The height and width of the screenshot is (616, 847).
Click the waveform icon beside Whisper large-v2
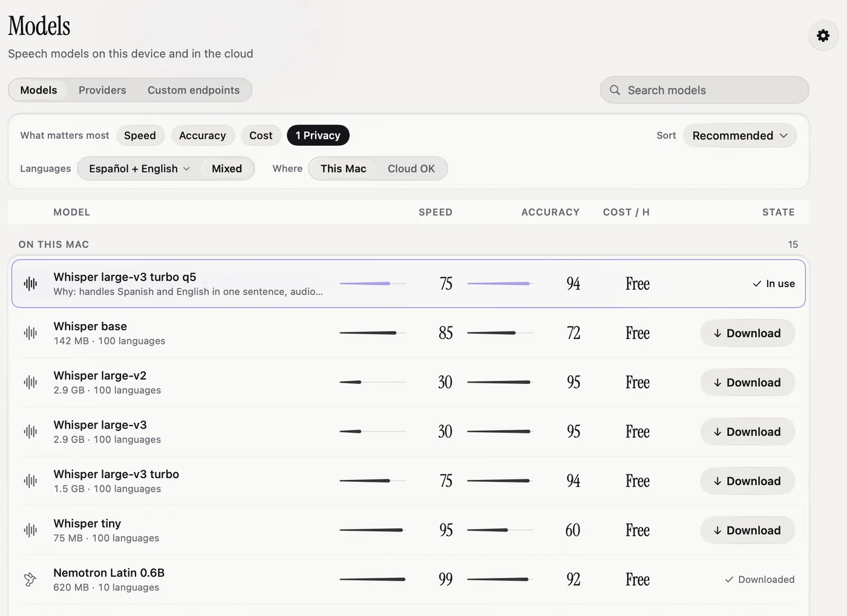30,382
